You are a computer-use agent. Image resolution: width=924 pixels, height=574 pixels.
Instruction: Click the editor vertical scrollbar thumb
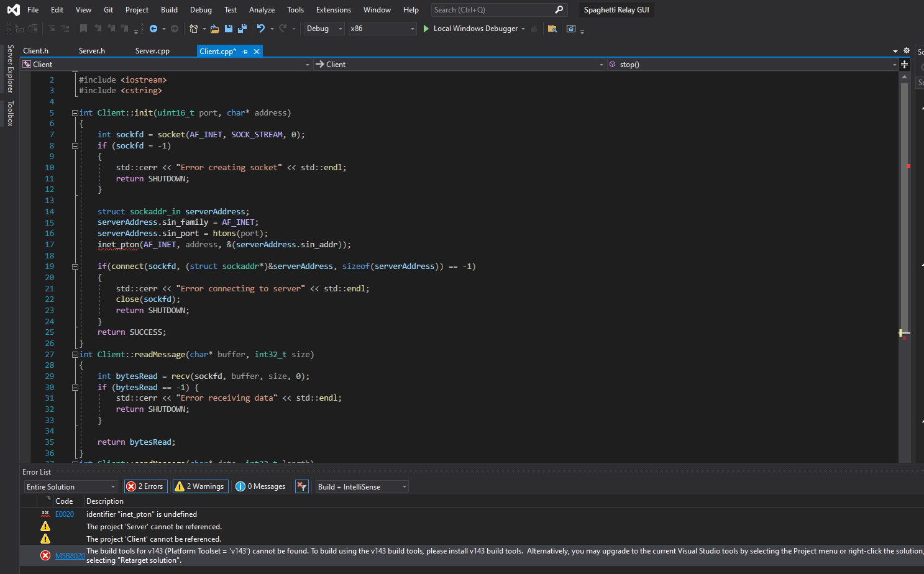[x=904, y=208]
